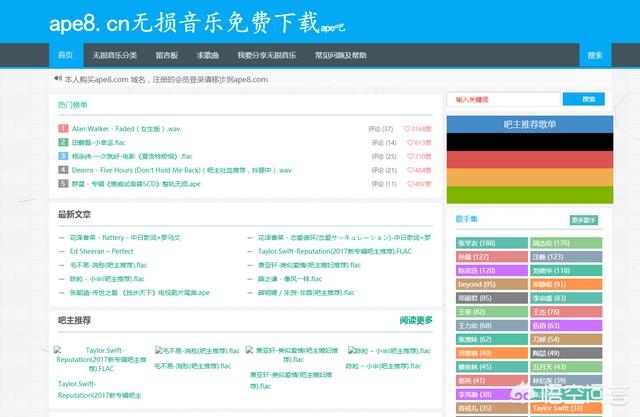
Task: Click the 搜索 item in the top nav bar
Action: point(595,56)
